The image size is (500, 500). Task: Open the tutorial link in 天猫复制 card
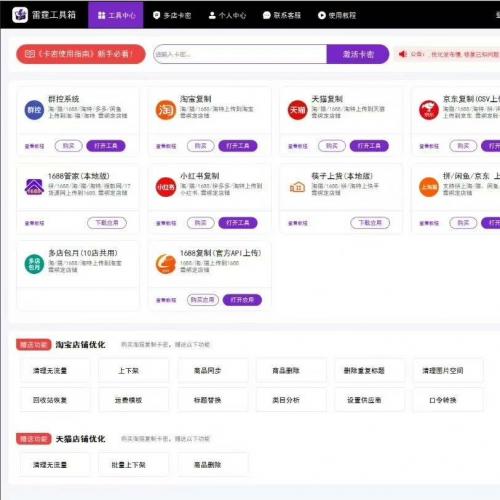[298, 146]
